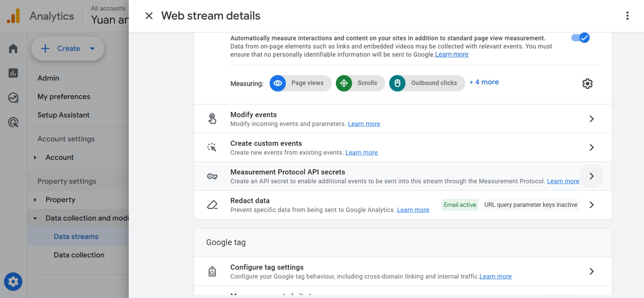
Task: Click the '+ 4 more' measuring link
Action: (484, 82)
